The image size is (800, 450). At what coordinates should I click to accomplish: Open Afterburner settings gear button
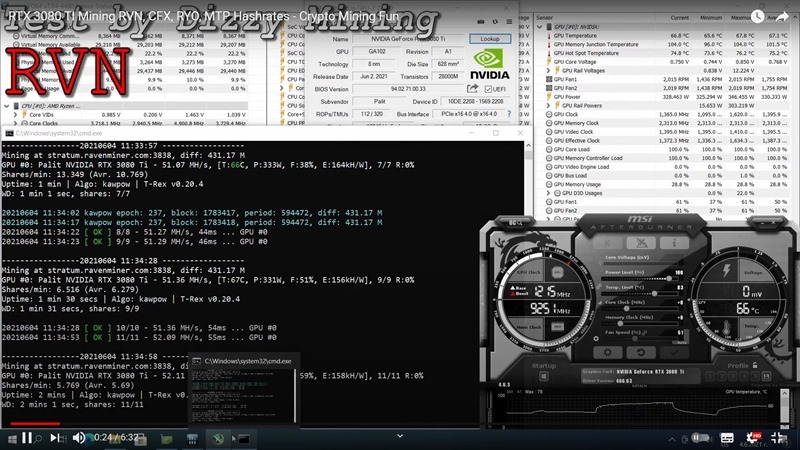(608, 352)
